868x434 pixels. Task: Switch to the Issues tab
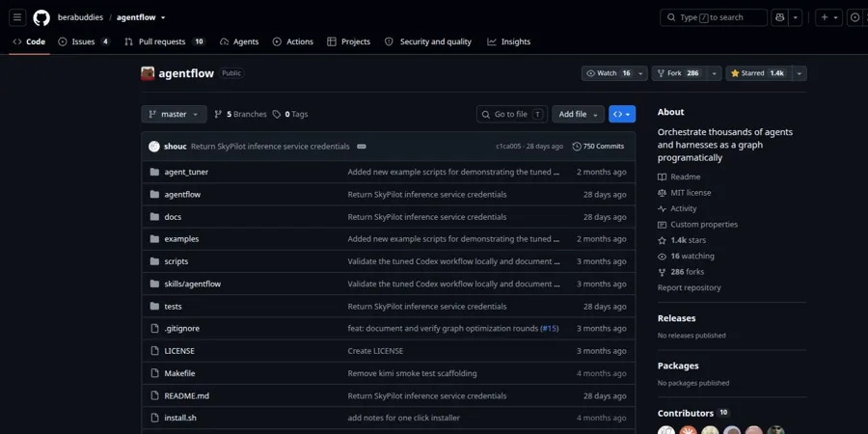point(84,41)
